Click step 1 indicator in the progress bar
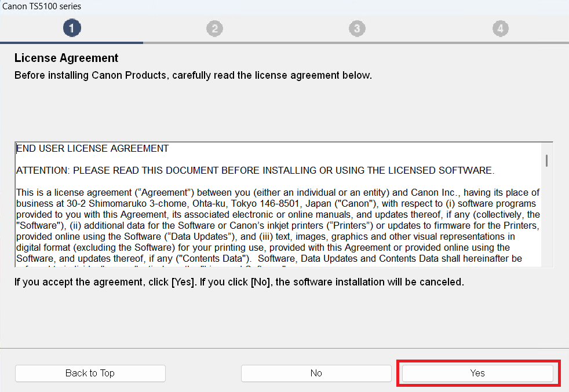This screenshot has height=392, width=569. point(72,27)
